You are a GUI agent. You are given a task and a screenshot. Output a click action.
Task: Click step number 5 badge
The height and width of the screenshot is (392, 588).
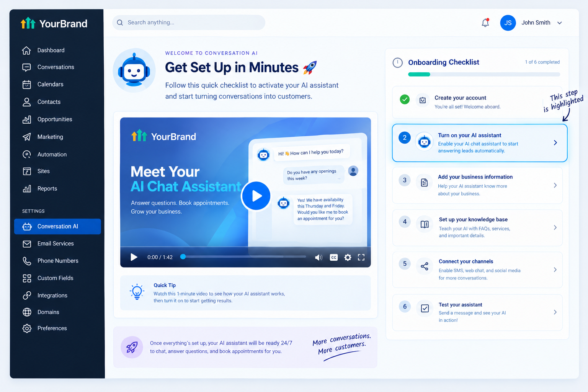[405, 264]
